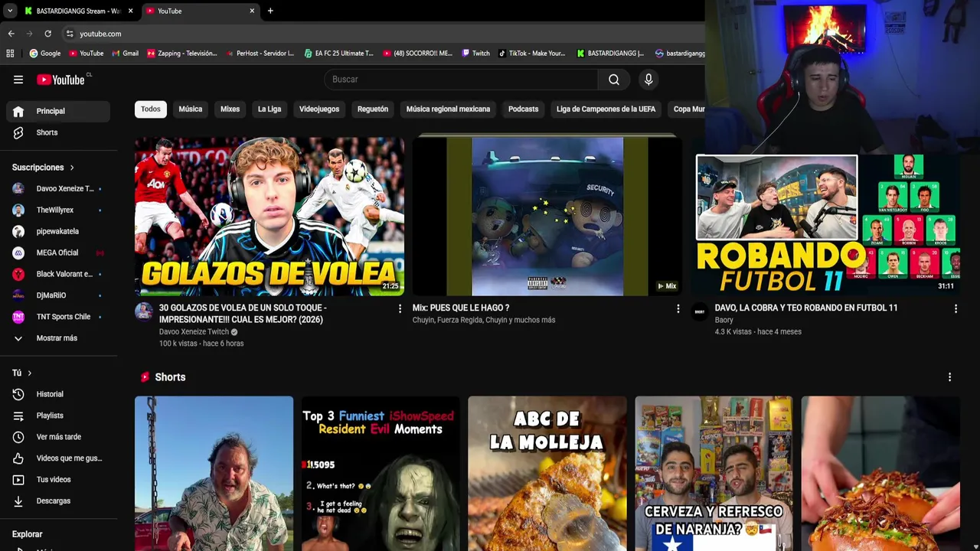Open the browser apps grid icon
The image size is (980, 551).
point(10,54)
